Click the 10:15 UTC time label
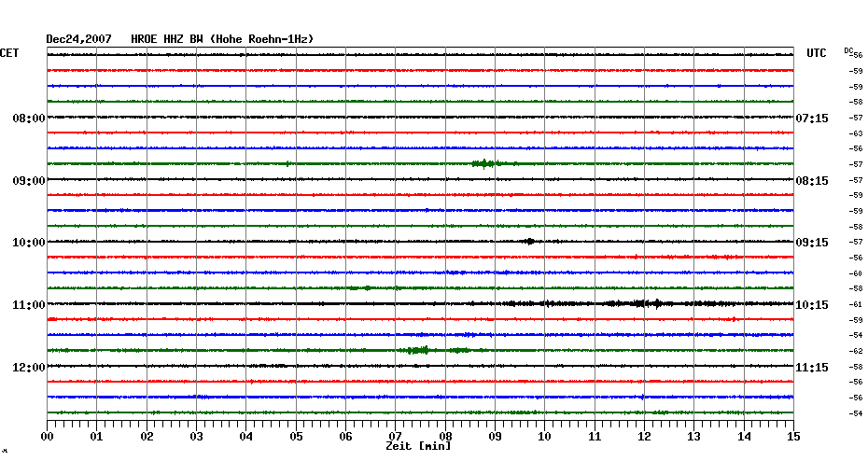Viewport: 868px width, 461px height. coord(812,305)
